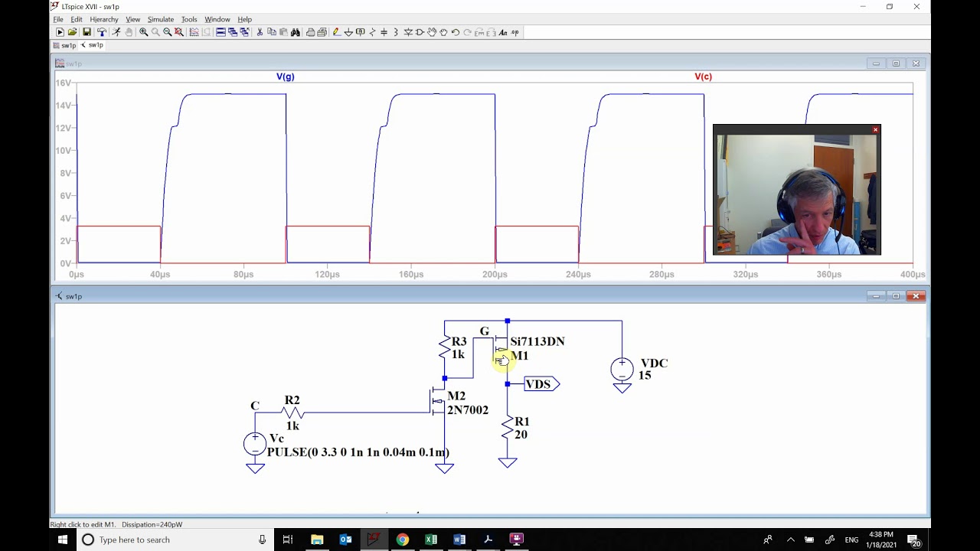The width and height of the screenshot is (980, 551).
Task: Click the Find binoculars icon
Action: (296, 32)
